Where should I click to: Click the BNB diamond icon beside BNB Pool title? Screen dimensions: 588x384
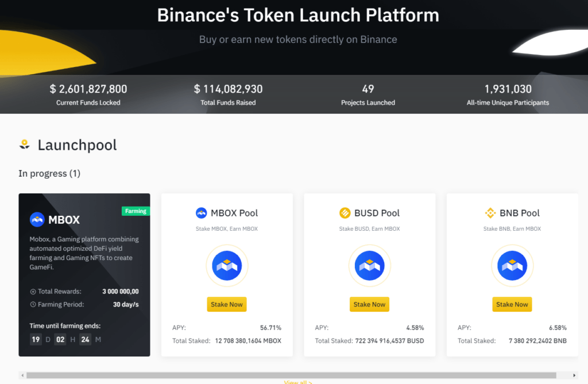[490, 213]
